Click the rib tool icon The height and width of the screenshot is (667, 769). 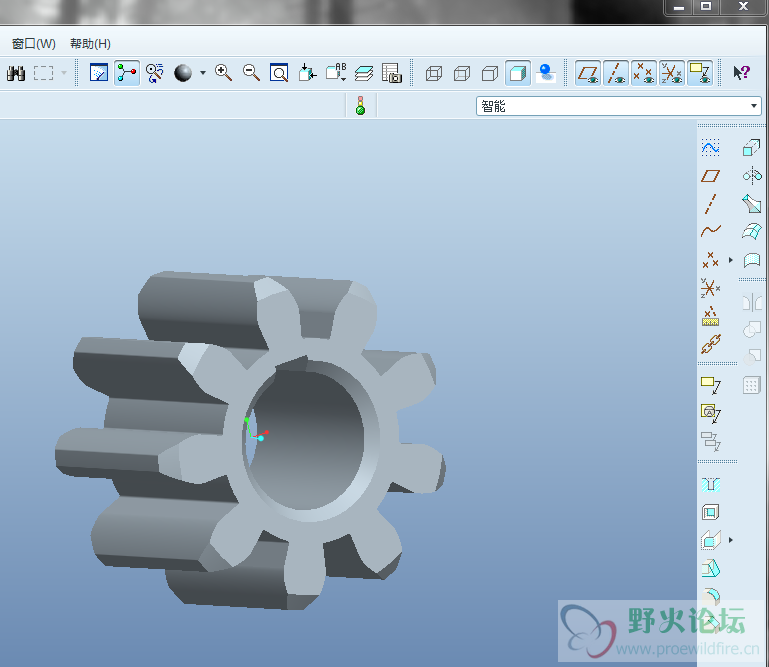click(710, 540)
